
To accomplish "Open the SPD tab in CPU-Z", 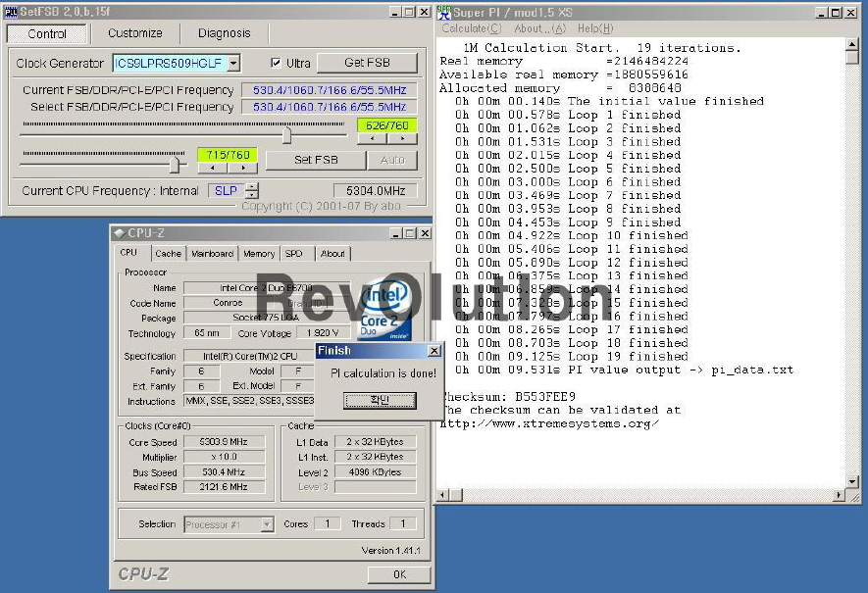I will pos(294,253).
